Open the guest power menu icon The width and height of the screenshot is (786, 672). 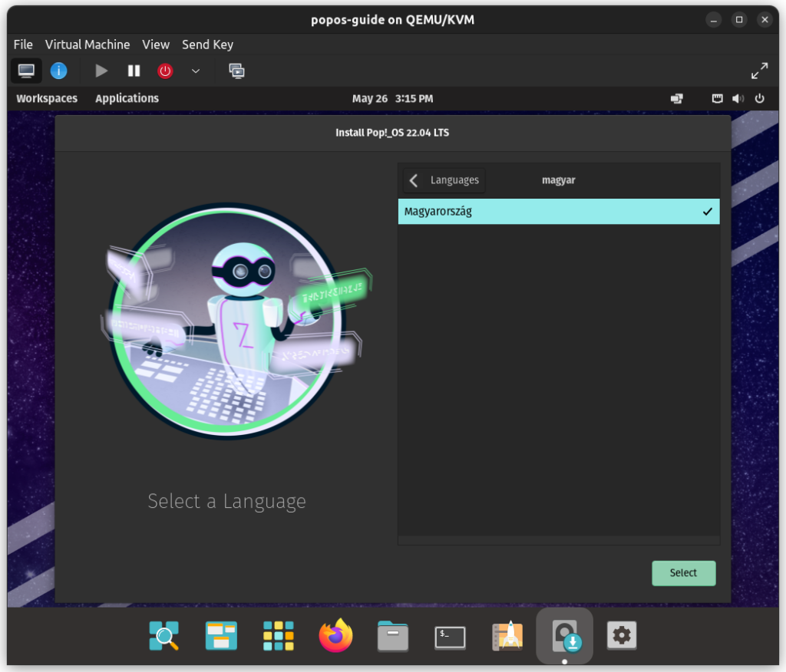click(759, 98)
